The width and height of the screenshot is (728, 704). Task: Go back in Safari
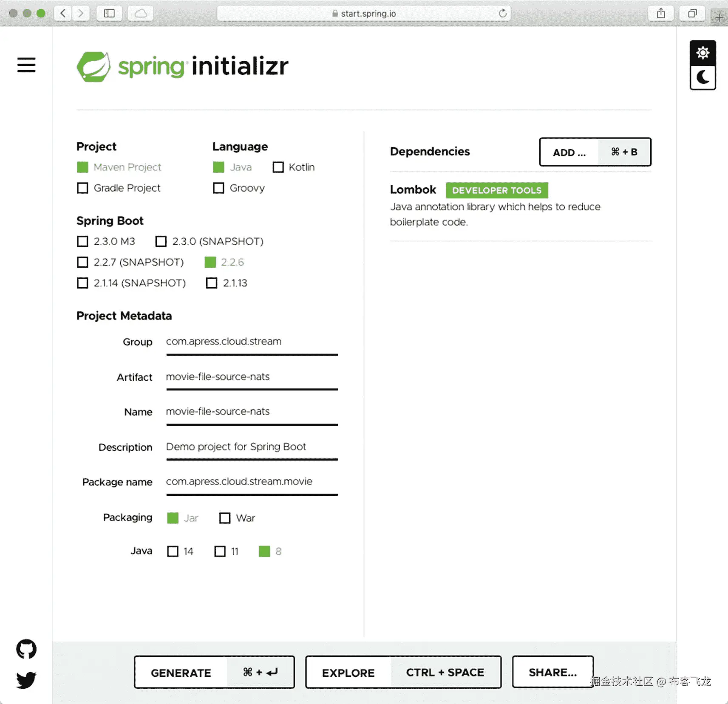(x=63, y=13)
